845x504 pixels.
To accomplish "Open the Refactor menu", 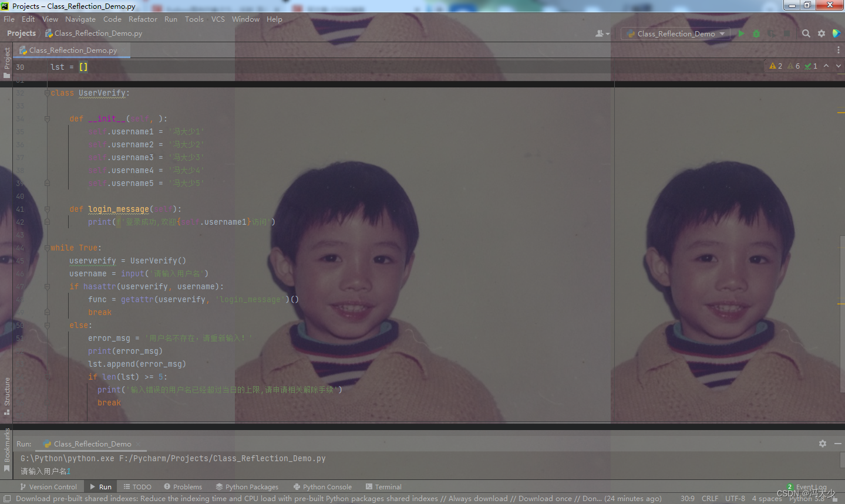I will click(143, 19).
